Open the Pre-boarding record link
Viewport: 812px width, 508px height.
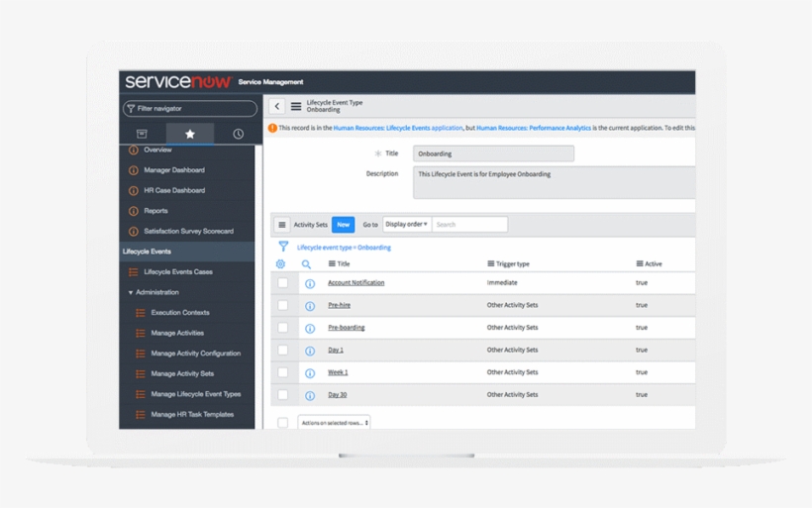(347, 327)
